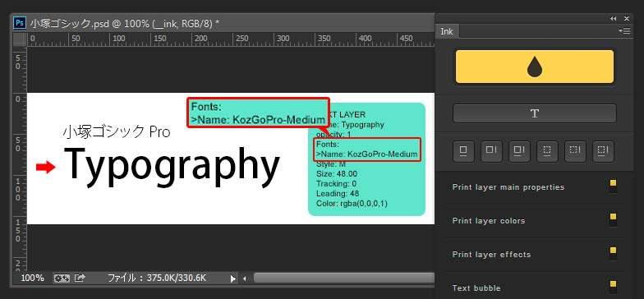The image size is (644, 299).
Task: Click the T text specs button
Action: (534, 113)
